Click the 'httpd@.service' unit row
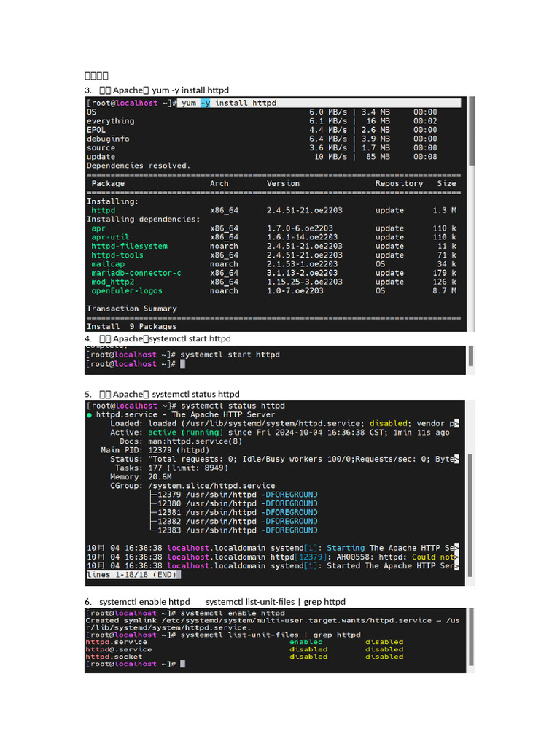This screenshot has width=560, height=747. click(244, 649)
